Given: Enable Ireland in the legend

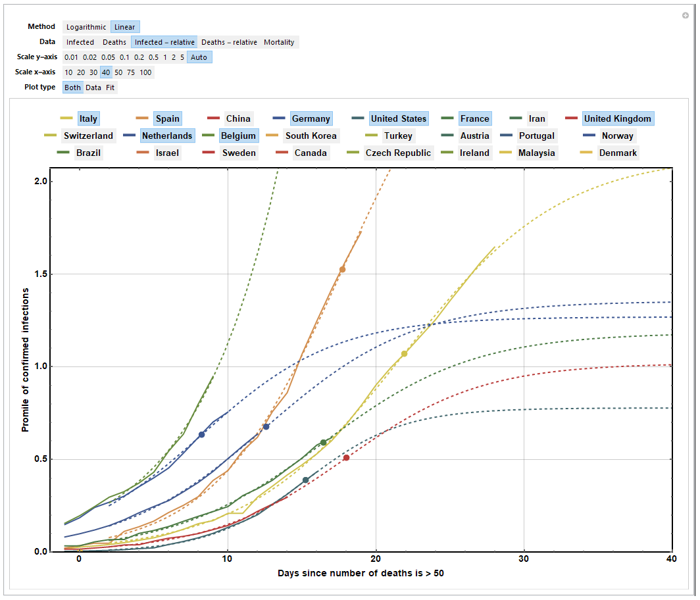Looking at the screenshot, I should pyautogui.click(x=474, y=153).
